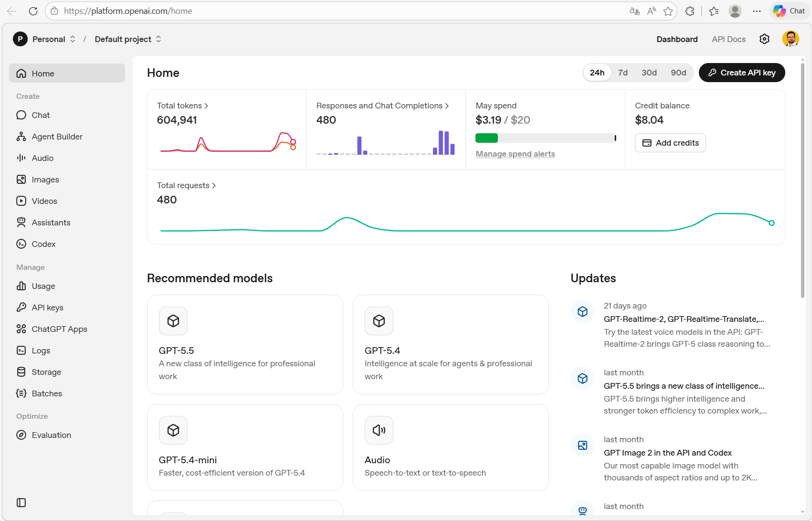Click the P avatar badge beside Personal
Image resolution: width=812 pixels, height=521 pixels.
(20, 39)
